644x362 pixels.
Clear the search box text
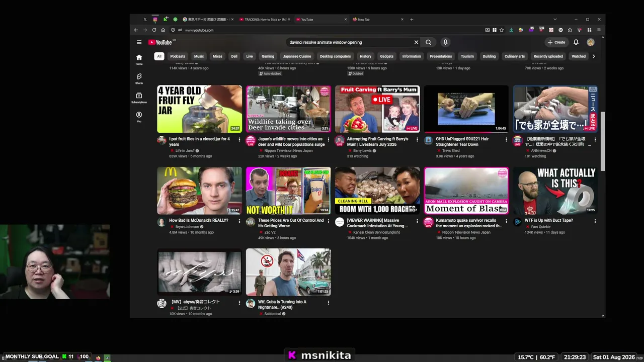point(416,42)
